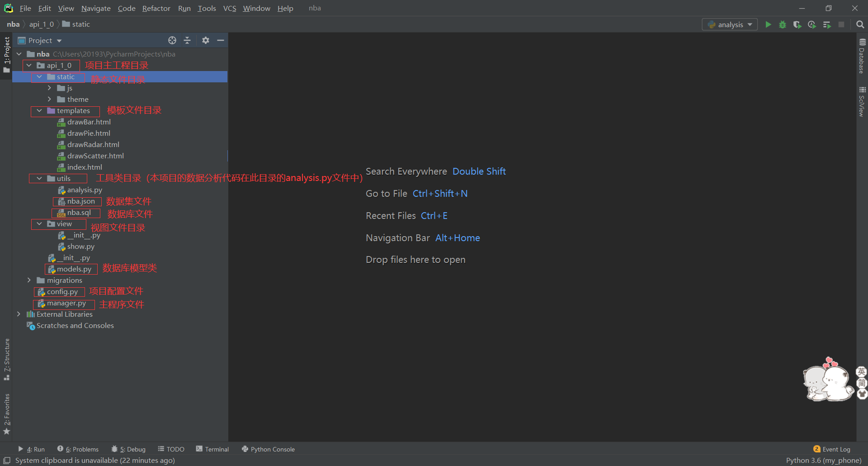Open the 4: Run tool window
The width and height of the screenshot is (868, 466).
click(x=31, y=449)
